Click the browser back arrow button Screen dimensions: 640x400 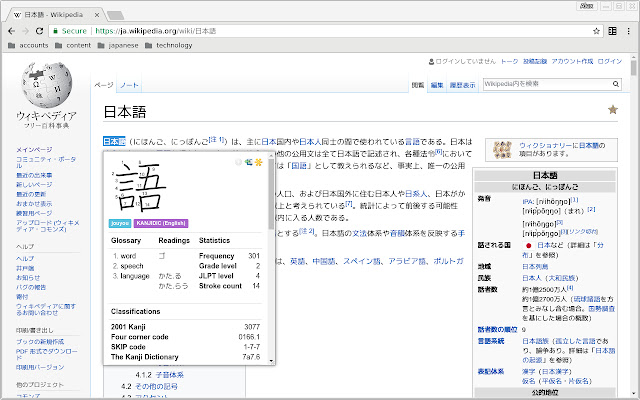[10, 31]
